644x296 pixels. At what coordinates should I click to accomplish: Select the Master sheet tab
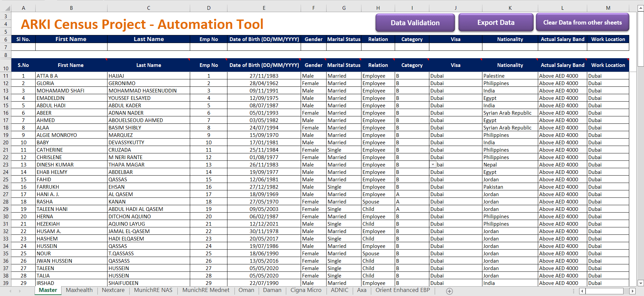click(48, 290)
